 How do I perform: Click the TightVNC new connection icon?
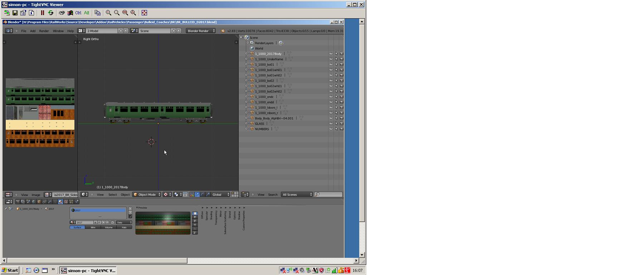pyautogui.click(x=7, y=13)
